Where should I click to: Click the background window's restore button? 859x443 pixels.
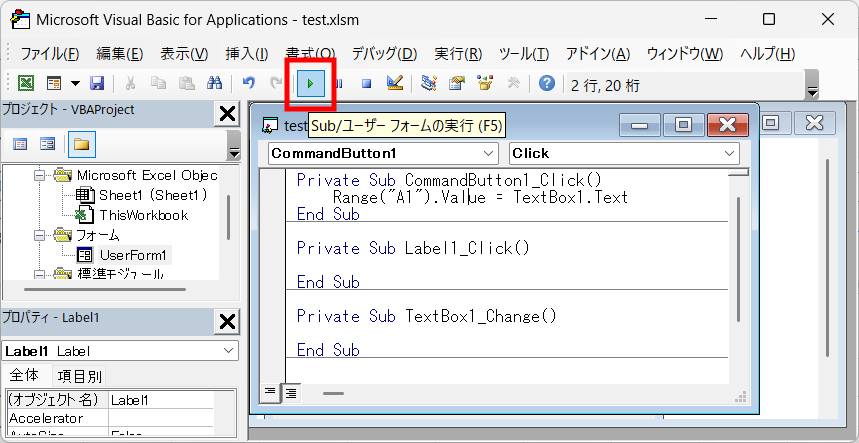[770, 123]
